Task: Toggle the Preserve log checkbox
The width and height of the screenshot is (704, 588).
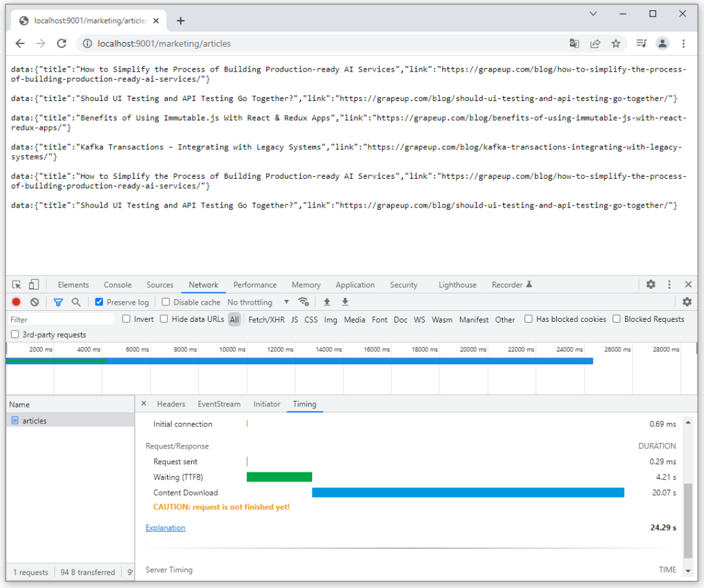Action: (99, 302)
